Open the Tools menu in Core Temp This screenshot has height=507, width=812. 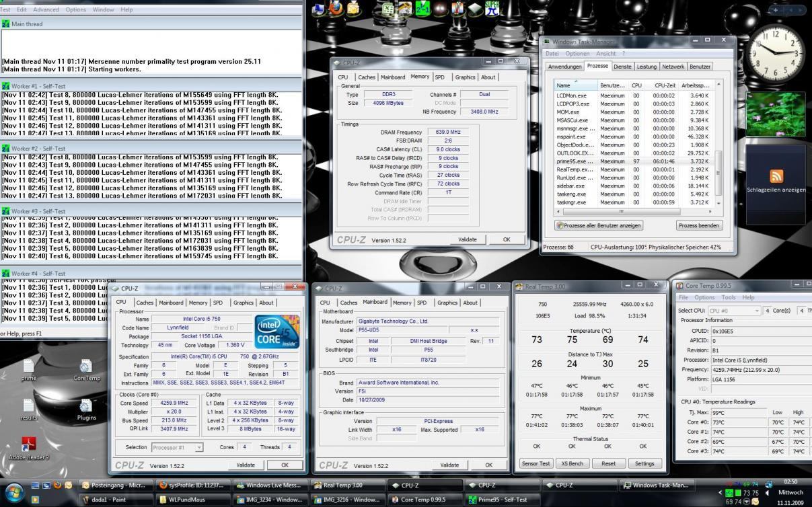tap(729, 297)
